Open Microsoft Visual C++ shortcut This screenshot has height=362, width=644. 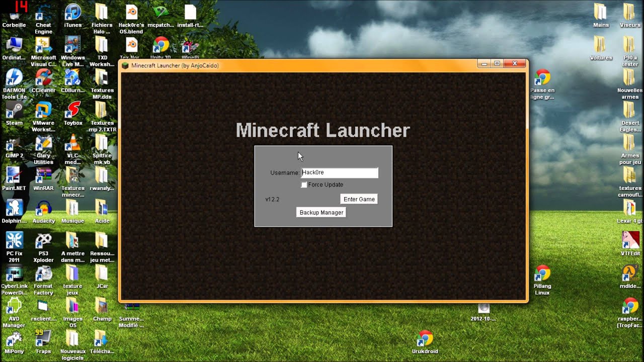click(x=43, y=51)
